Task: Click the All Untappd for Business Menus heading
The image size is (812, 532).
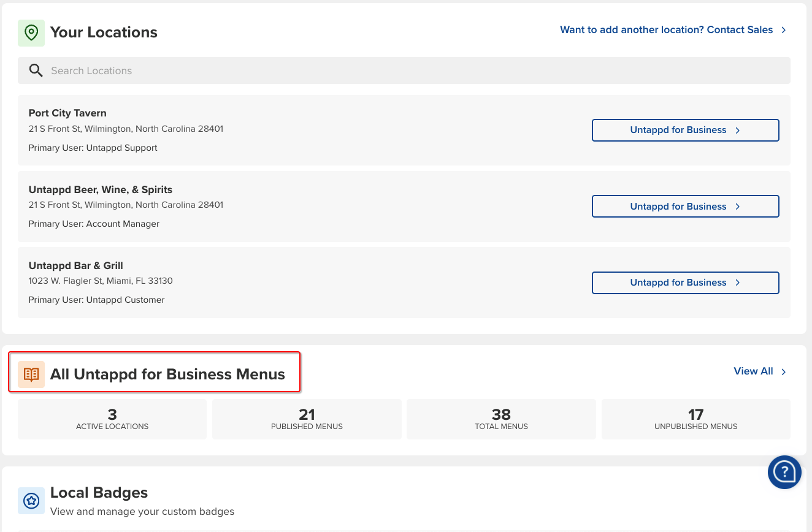Action: pos(167,374)
